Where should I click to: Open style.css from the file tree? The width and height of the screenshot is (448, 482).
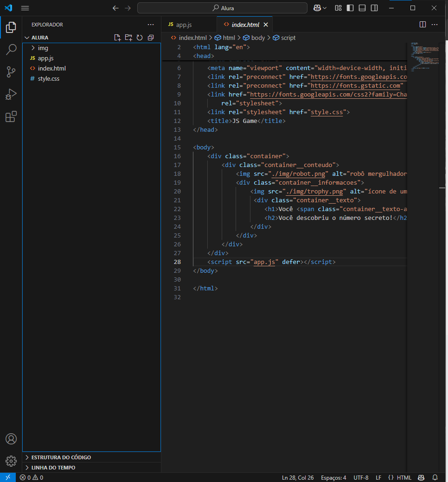48,78
